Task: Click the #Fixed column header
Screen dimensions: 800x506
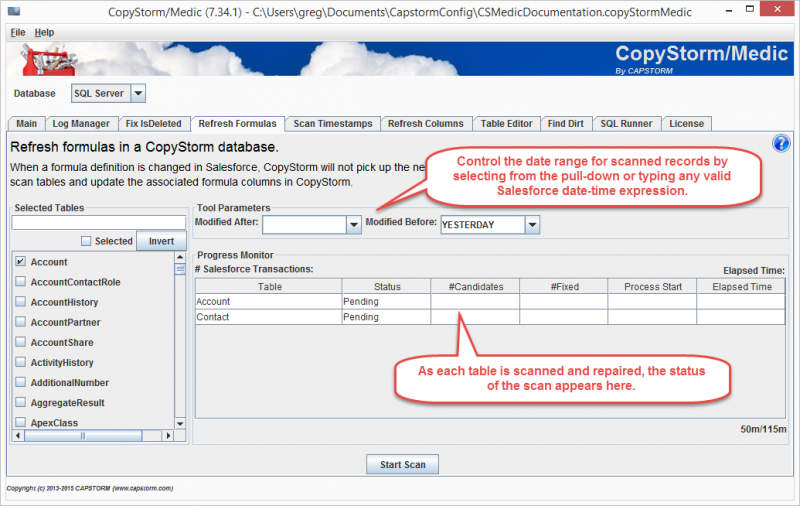Action: [564, 287]
